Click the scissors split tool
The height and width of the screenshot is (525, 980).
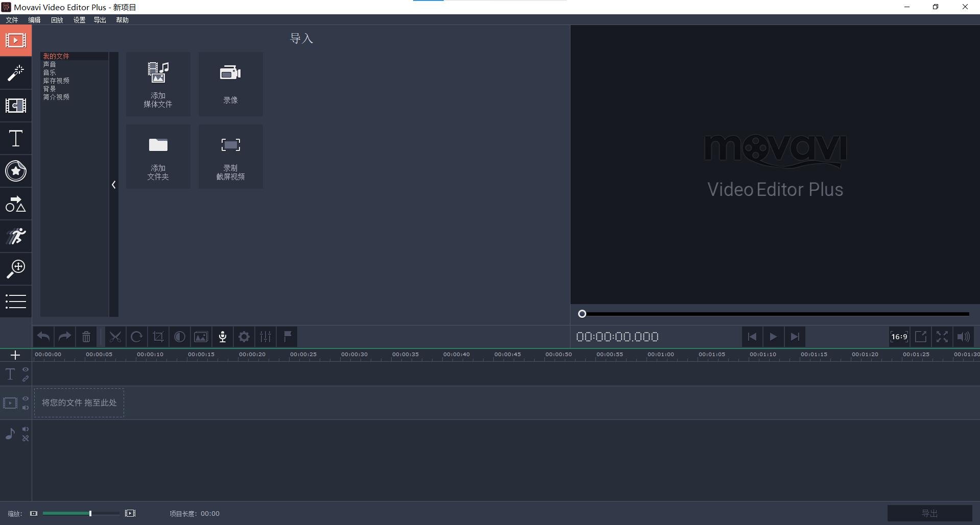click(x=115, y=337)
